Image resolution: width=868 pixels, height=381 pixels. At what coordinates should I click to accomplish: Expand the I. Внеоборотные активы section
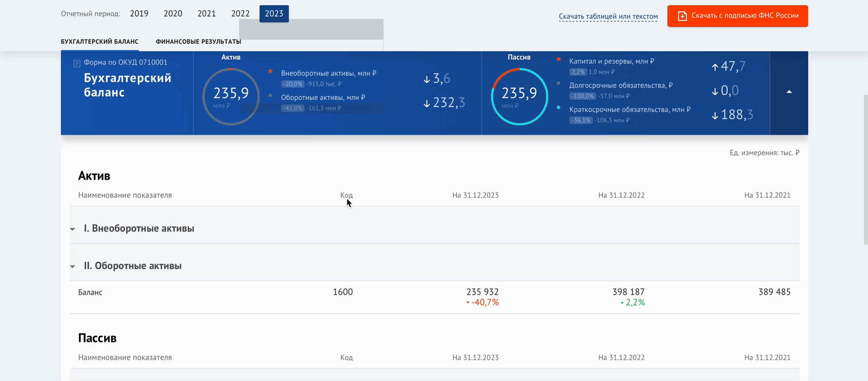coord(73,229)
